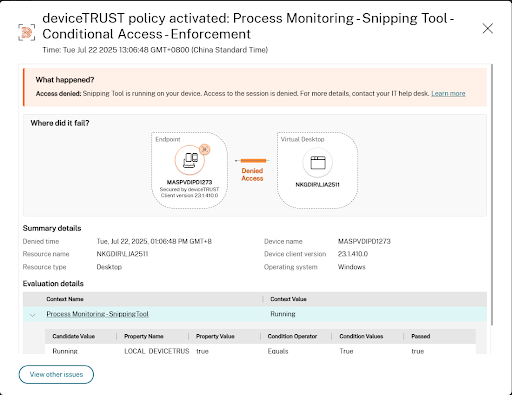Select the Running context value cell
Image resolution: width=512 pixels, height=395 pixels.
pyautogui.click(x=283, y=314)
